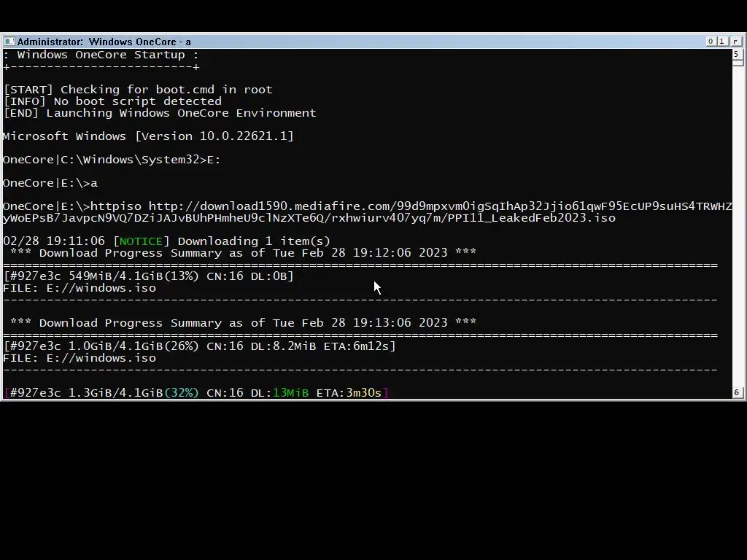This screenshot has width=747, height=560.
Task: Click the '[INFO] No boot script detected' line
Action: click(112, 101)
